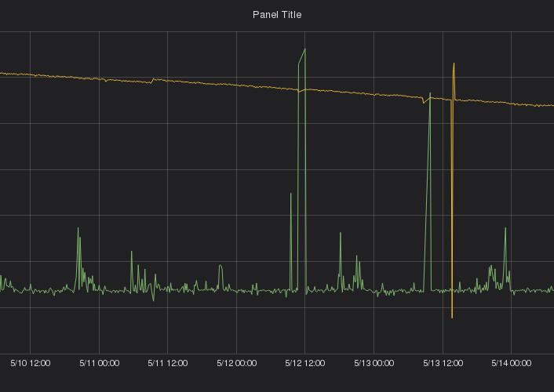The height and width of the screenshot is (392, 554).
Task: Click the 5/11 12:00 x-axis label
Action: (167, 363)
